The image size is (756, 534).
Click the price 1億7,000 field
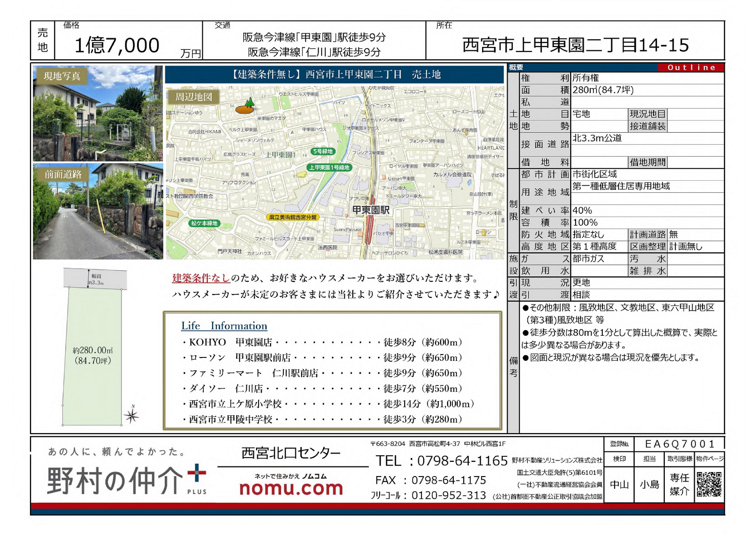(117, 45)
